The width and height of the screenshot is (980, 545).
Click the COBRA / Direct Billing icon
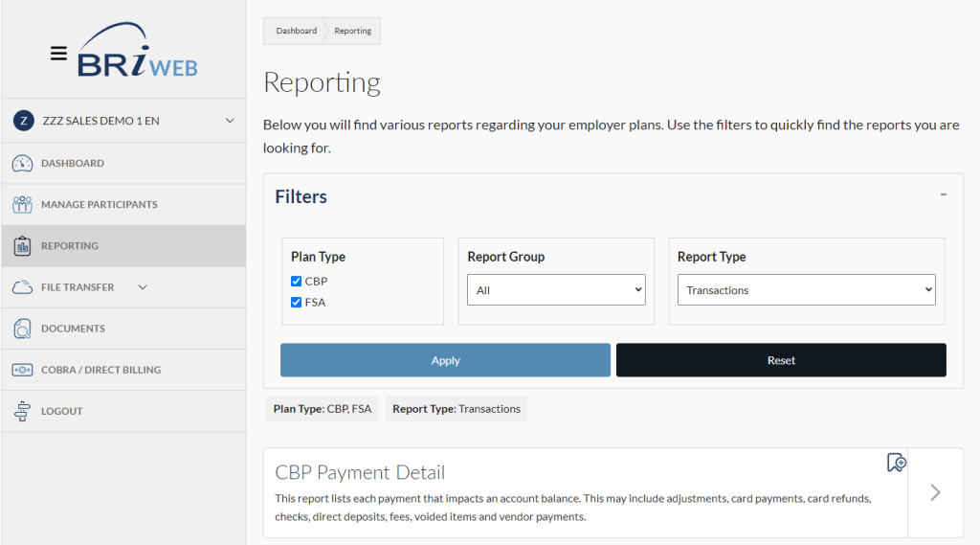23,370
